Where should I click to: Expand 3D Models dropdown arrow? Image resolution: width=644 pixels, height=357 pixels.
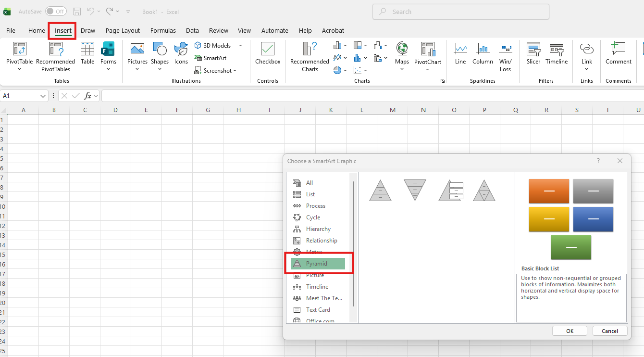tap(240, 45)
